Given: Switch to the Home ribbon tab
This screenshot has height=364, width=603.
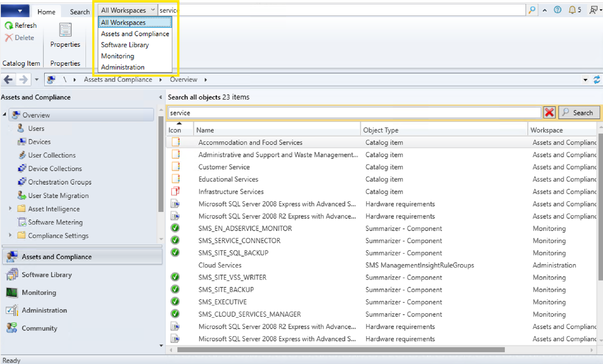Looking at the screenshot, I should click(x=46, y=12).
